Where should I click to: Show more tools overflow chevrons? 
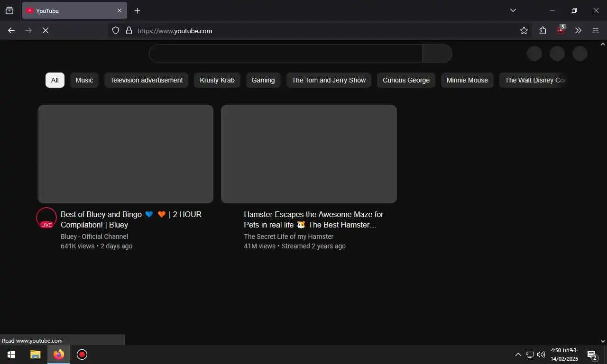click(x=579, y=30)
